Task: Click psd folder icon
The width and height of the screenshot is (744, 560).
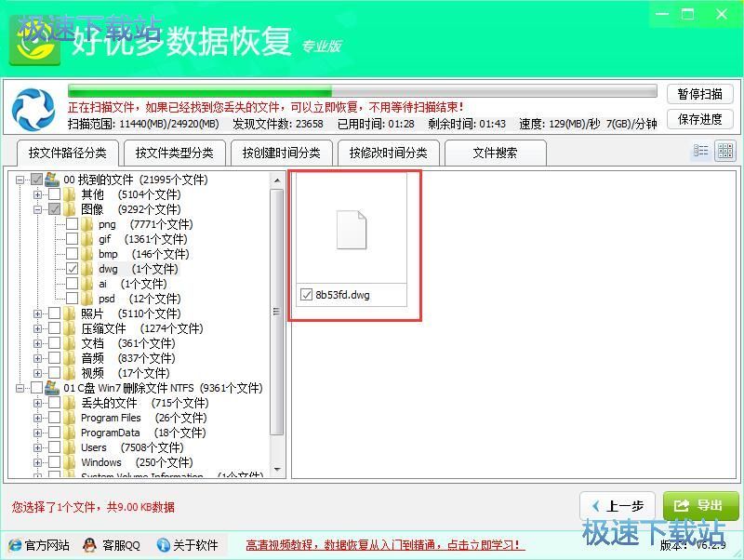Action: [x=86, y=299]
